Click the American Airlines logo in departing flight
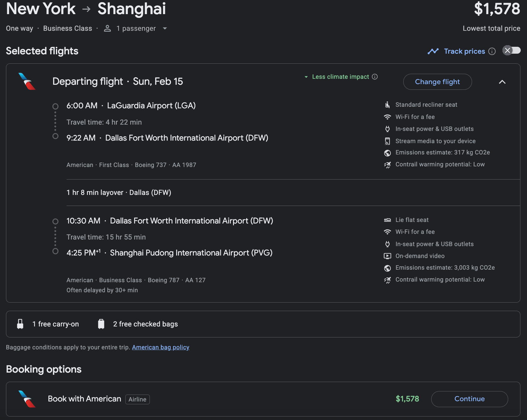This screenshot has height=420, width=527. (x=27, y=81)
